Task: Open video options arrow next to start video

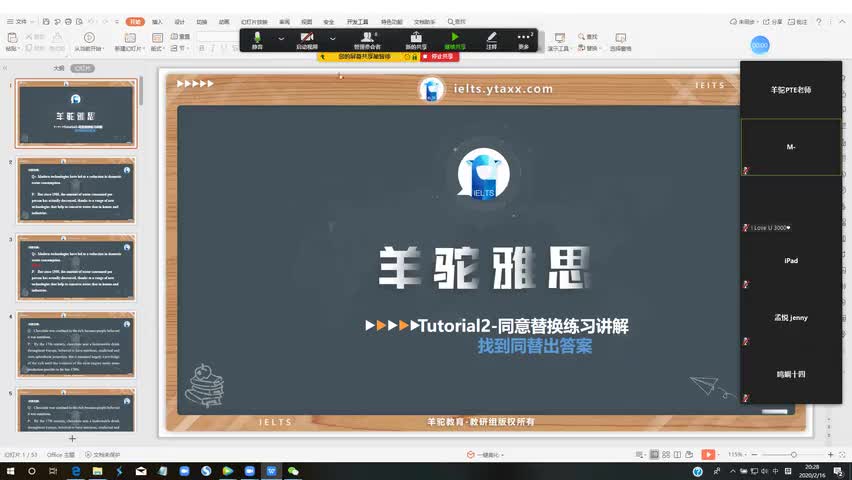Action: point(333,39)
